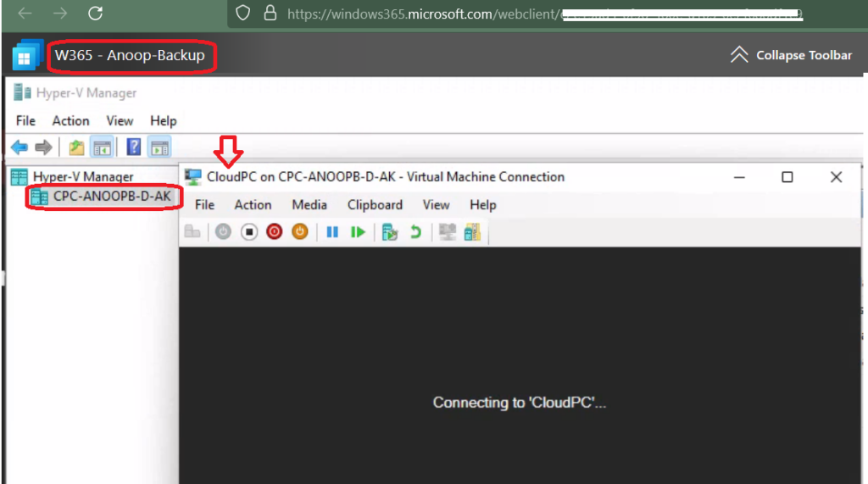Open Hyper-V Manager File menu

(25, 120)
